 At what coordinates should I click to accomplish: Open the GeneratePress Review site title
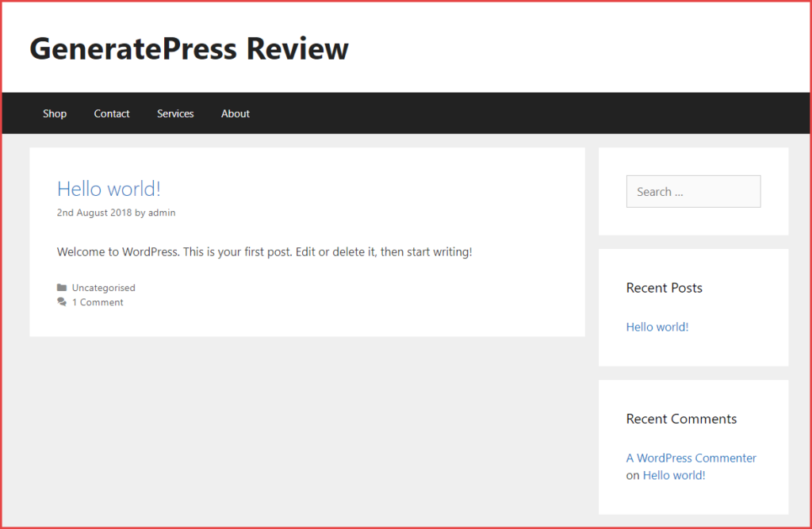(189, 48)
